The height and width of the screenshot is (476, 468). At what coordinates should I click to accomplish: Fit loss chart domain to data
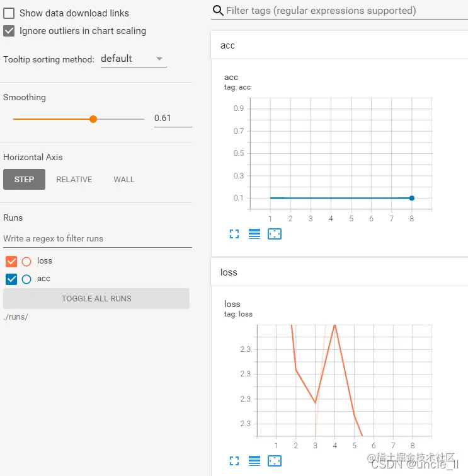click(x=275, y=460)
